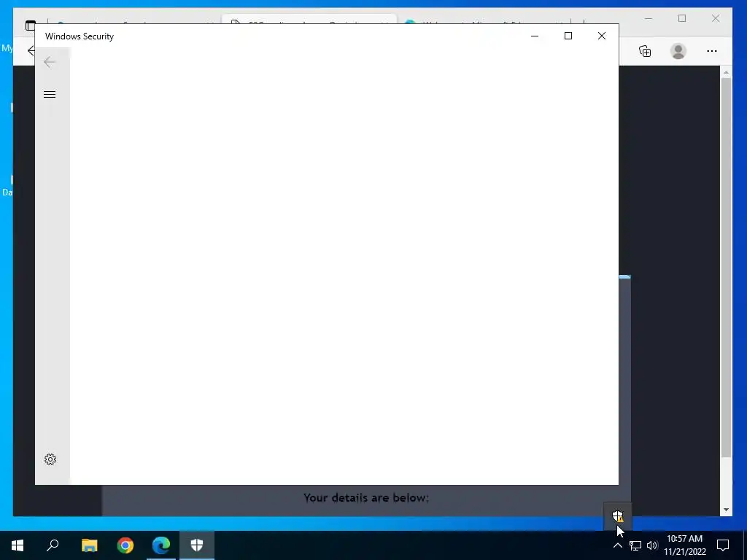The image size is (747, 560).
Task: Minimize the Windows Security window
Action: click(x=535, y=36)
